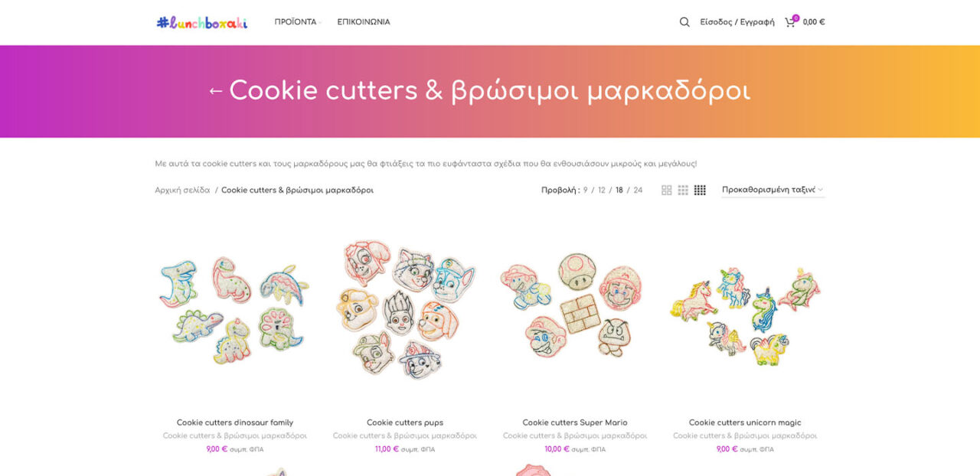
Task: Open the Cookie cutters pups image
Action: click(405, 310)
